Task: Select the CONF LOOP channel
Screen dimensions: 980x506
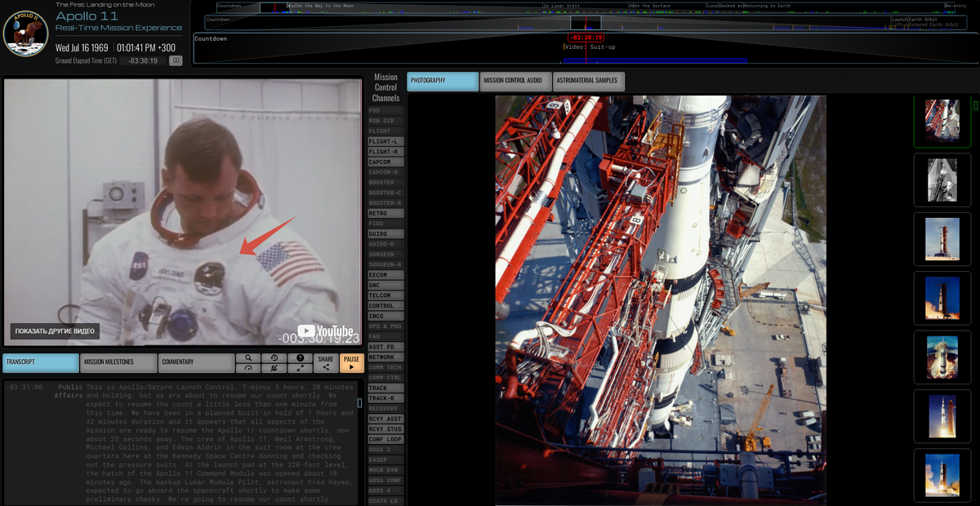Action: tap(385, 439)
